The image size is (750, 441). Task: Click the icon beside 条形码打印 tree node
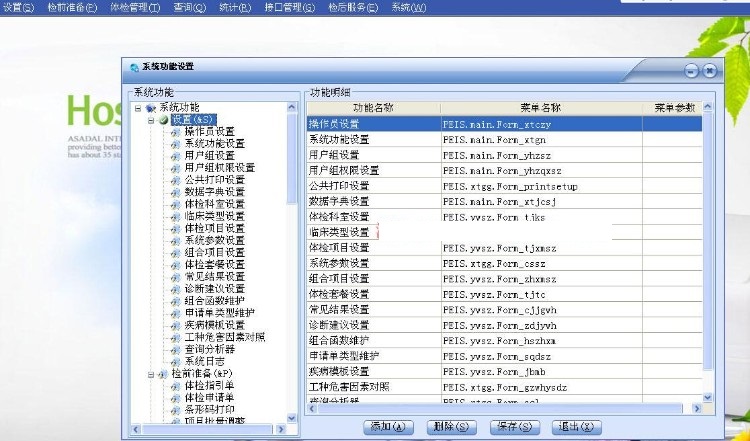176,410
